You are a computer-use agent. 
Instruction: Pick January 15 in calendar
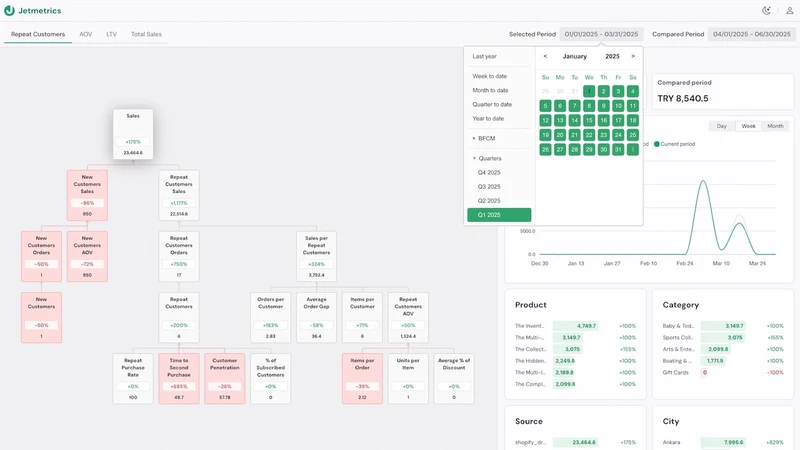click(x=589, y=120)
